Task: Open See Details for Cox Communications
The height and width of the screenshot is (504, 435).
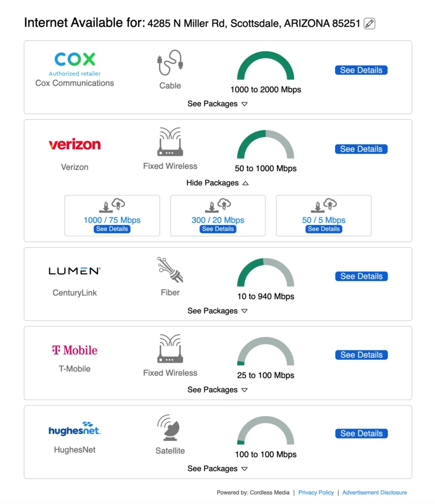Action: tap(361, 70)
